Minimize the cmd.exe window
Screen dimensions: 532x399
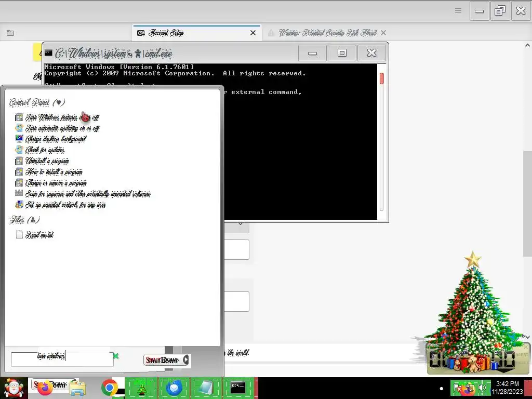pos(312,54)
